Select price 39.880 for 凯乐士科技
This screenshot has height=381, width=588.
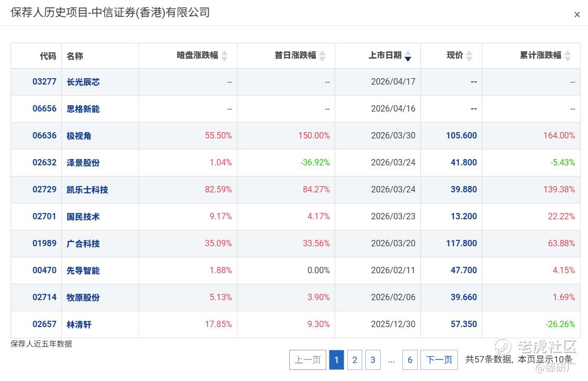click(464, 190)
